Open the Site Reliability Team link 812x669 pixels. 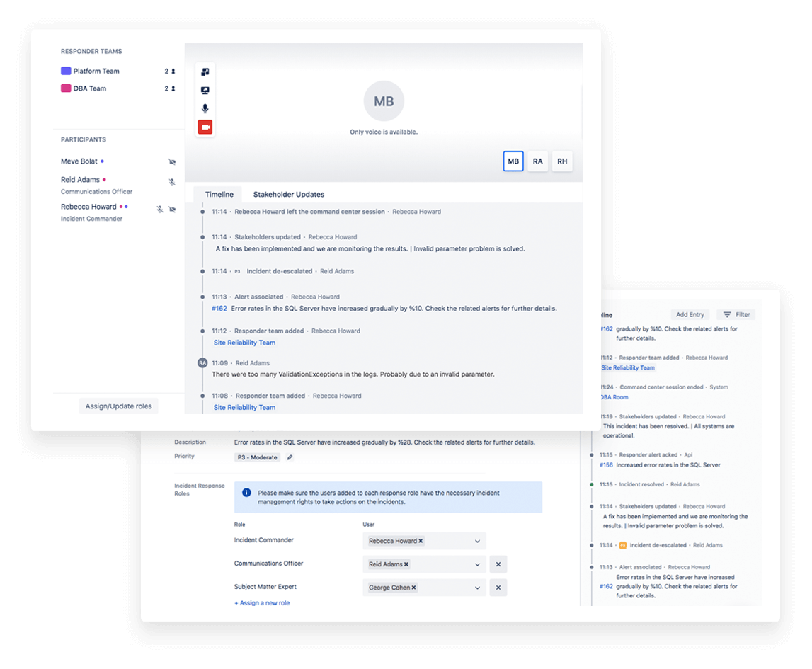[x=244, y=342]
